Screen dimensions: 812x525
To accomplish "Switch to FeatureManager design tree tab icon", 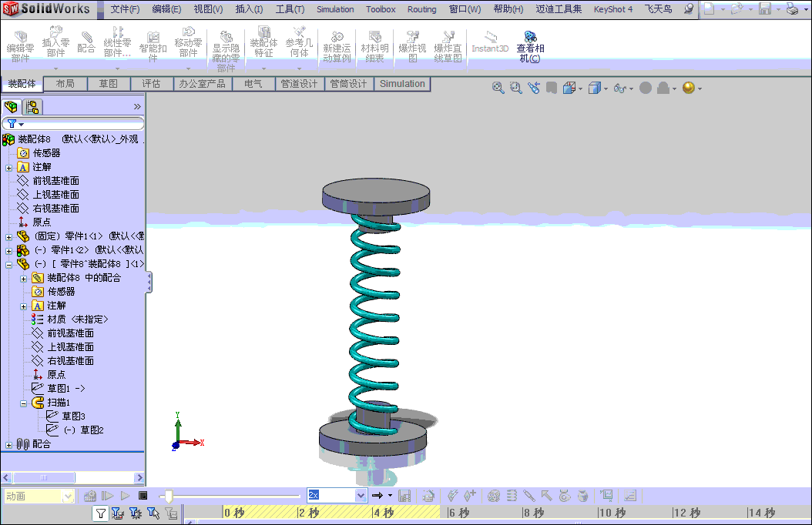I will [x=11, y=107].
